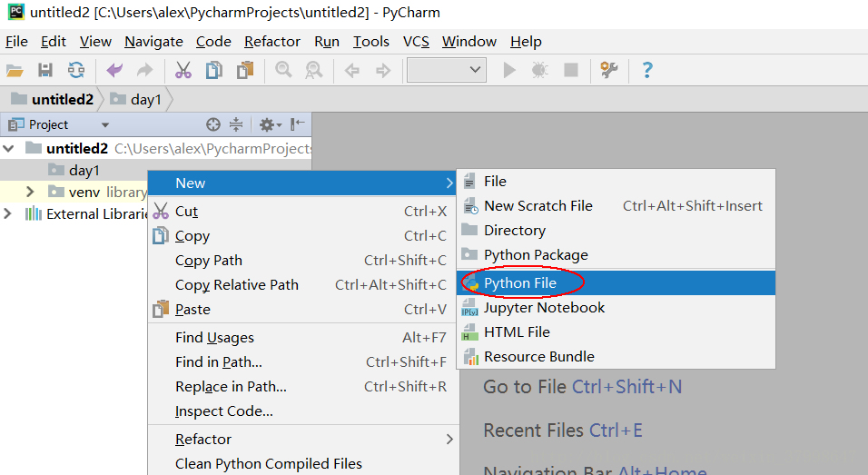This screenshot has width=868, height=475.
Task: Click the Debug bug icon
Action: pyautogui.click(x=539, y=70)
